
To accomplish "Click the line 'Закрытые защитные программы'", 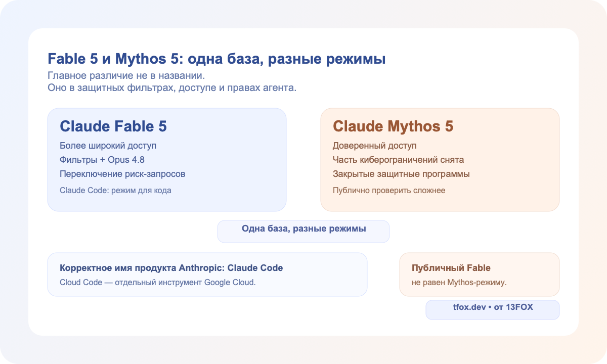I will click(402, 174).
